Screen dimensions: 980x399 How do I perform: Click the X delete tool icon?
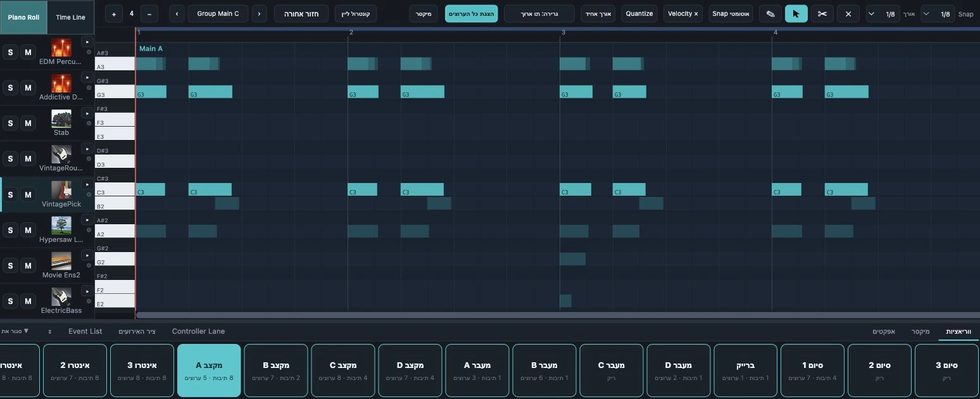click(848, 13)
